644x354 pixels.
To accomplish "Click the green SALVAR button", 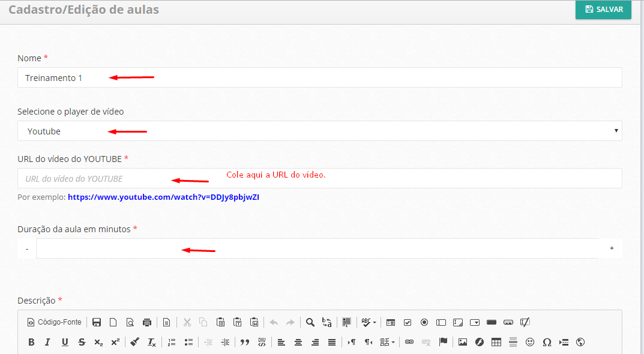I will coord(603,10).
